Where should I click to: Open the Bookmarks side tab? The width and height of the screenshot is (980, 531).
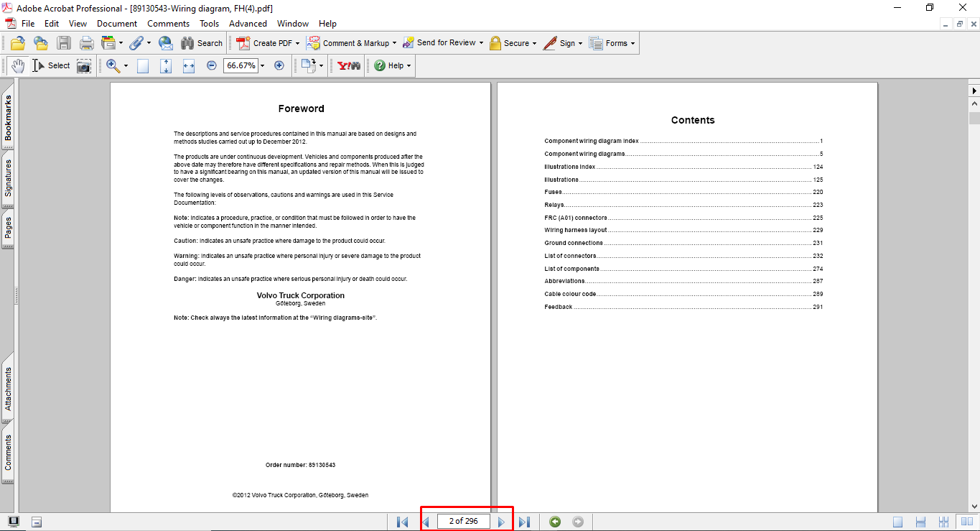pyautogui.click(x=8, y=119)
